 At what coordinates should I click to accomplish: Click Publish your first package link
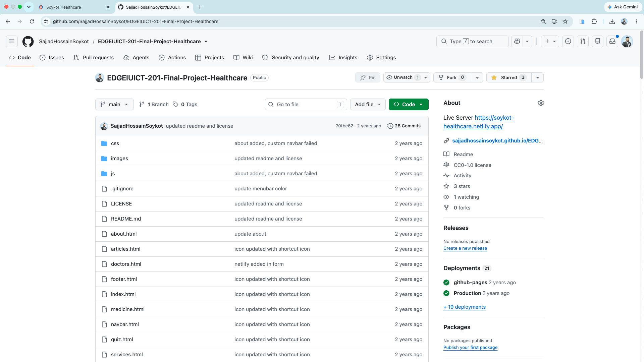point(470,348)
